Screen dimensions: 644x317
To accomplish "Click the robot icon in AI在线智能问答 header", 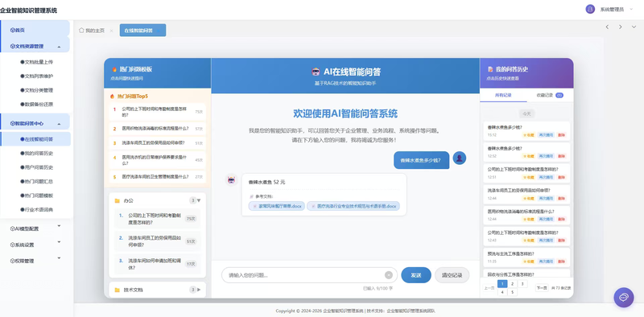I will pos(316,72).
